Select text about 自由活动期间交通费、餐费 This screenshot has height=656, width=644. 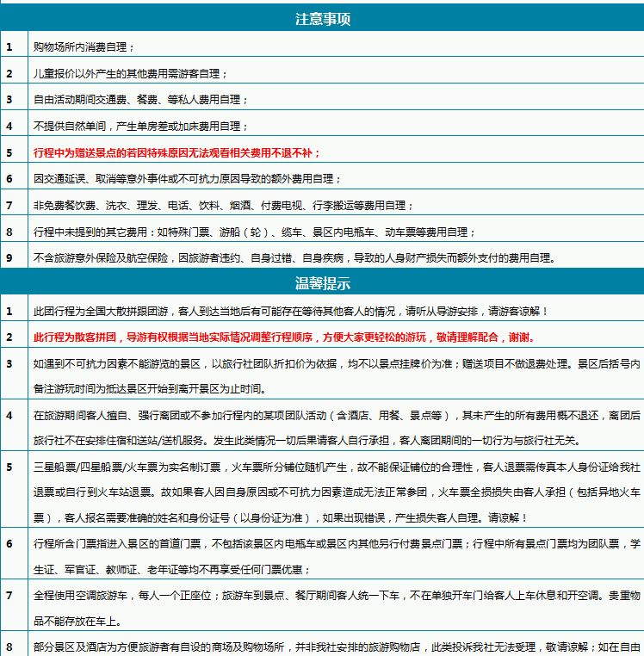(x=140, y=100)
